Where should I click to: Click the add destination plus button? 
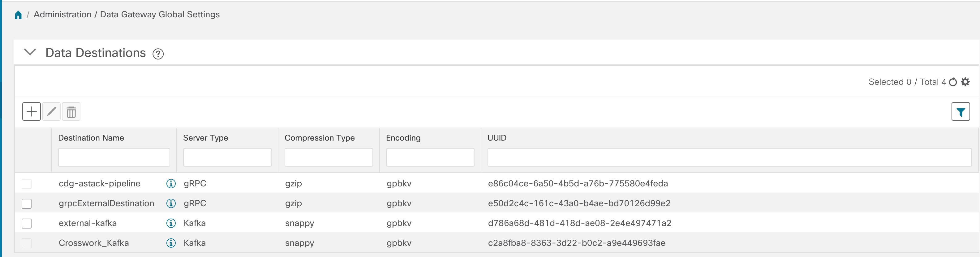pos(32,111)
